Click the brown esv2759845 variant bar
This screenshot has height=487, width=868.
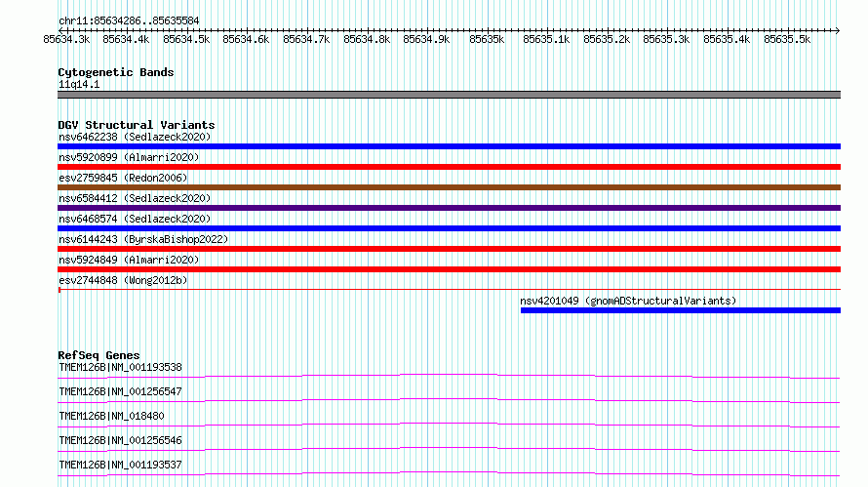pyautogui.click(x=449, y=187)
